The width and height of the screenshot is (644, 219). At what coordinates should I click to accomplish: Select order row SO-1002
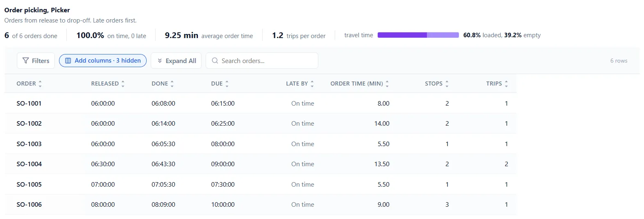[x=261, y=123]
